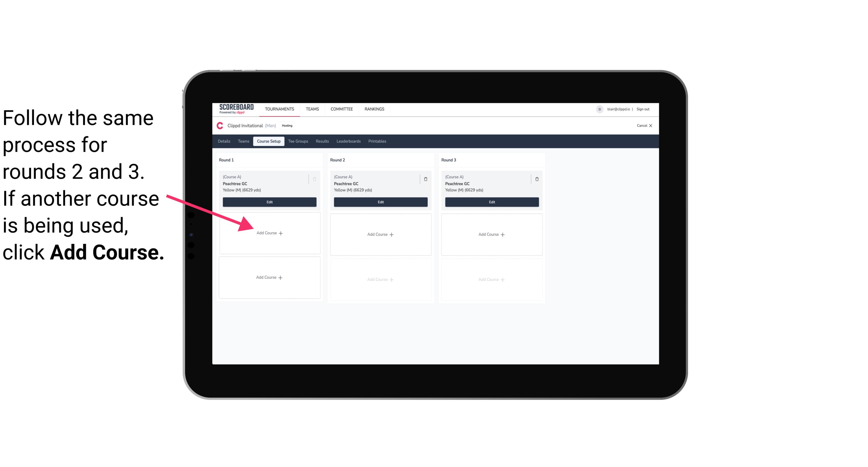
Task: Click Add Course for Round 3
Action: (491, 234)
